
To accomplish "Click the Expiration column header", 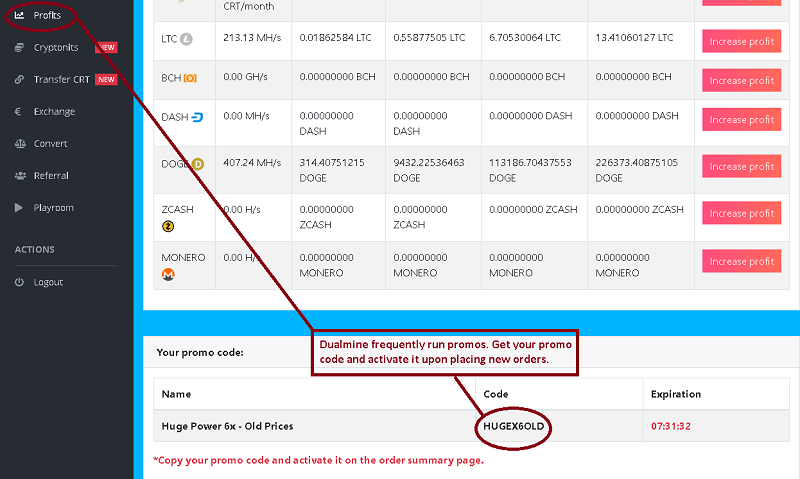I will pos(676,394).
